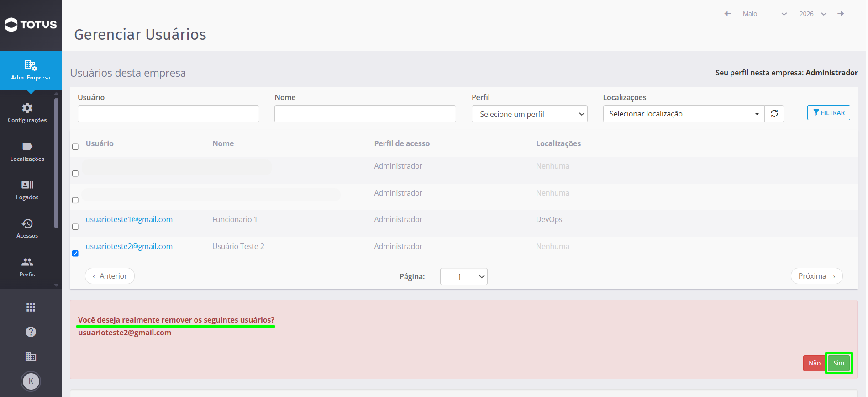Check the first blurred user row
This screenshot has width=868, height=397.
tap(75, 174)
